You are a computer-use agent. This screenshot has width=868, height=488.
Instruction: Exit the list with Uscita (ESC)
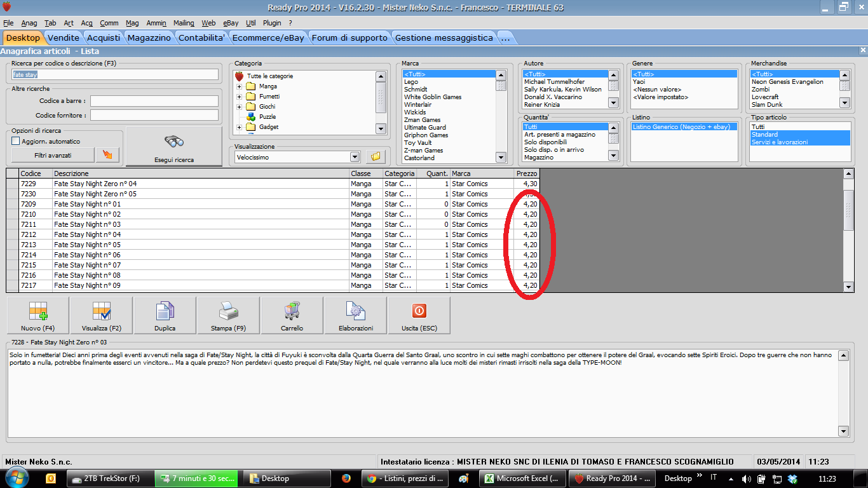tap(419, 315)
